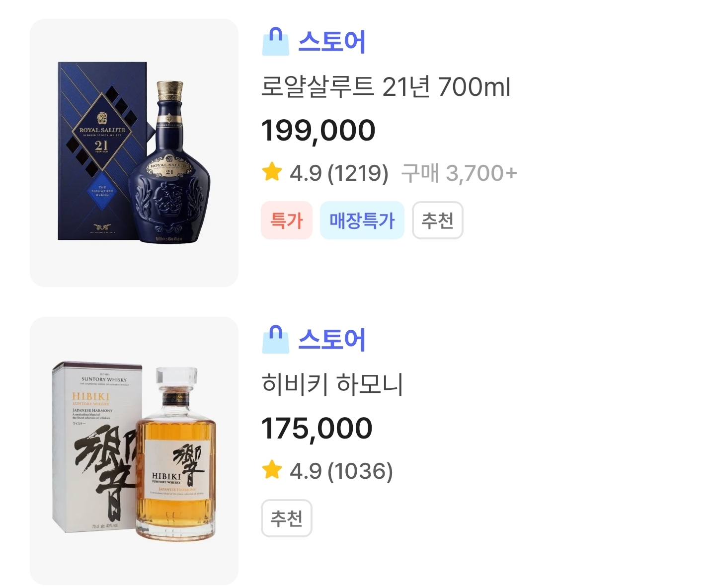Viewport: 715px width, 588px height.
Task: Click the 199,000 price
Action: tap(318, 130)
